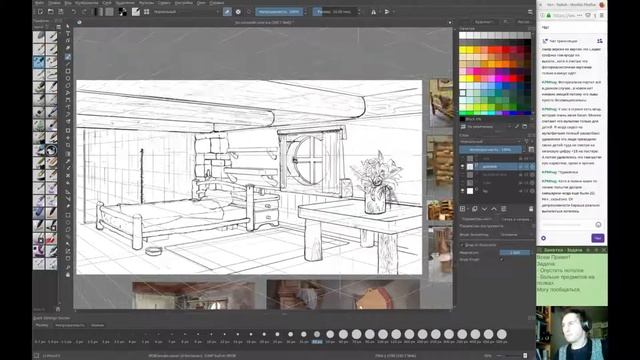Open the Файл menu

click(39, 3)
